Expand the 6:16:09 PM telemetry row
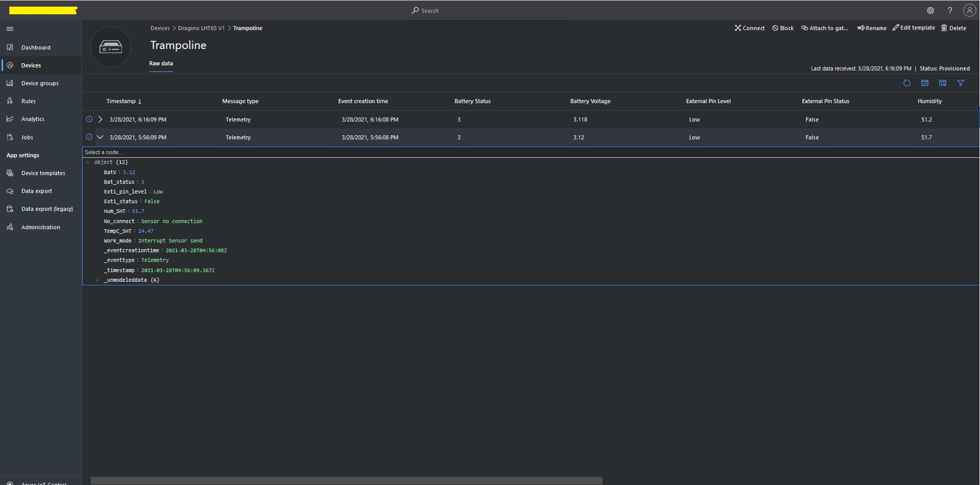 pyautogui.click(x=100, y=119)
